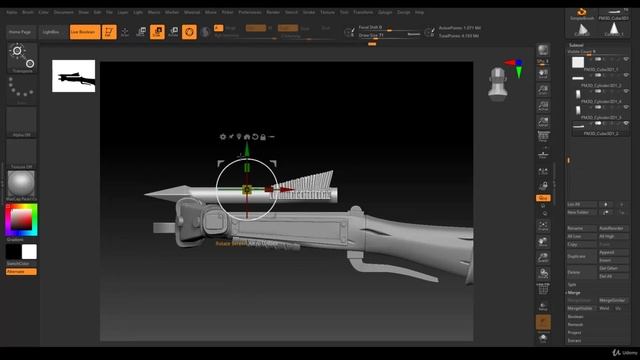Select the Draw mode icon
The width and height of the screenshot is (640, 360).
pos(125,32)
